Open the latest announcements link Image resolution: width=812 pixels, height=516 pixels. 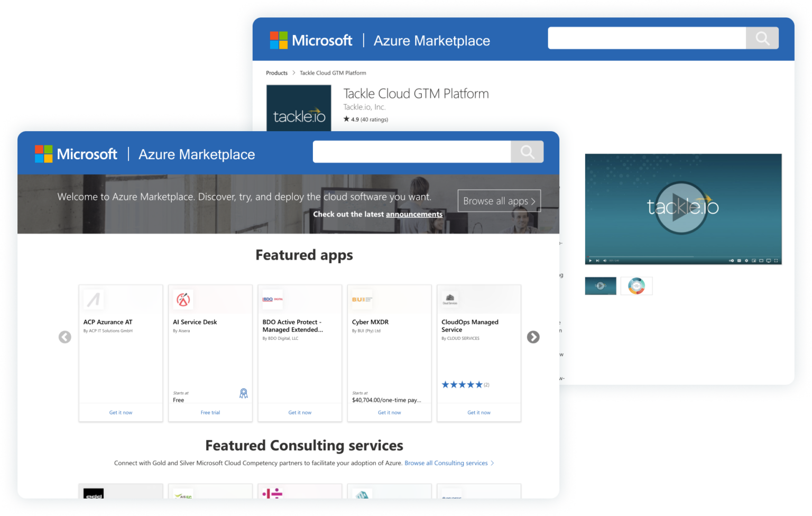click(414, 214)
